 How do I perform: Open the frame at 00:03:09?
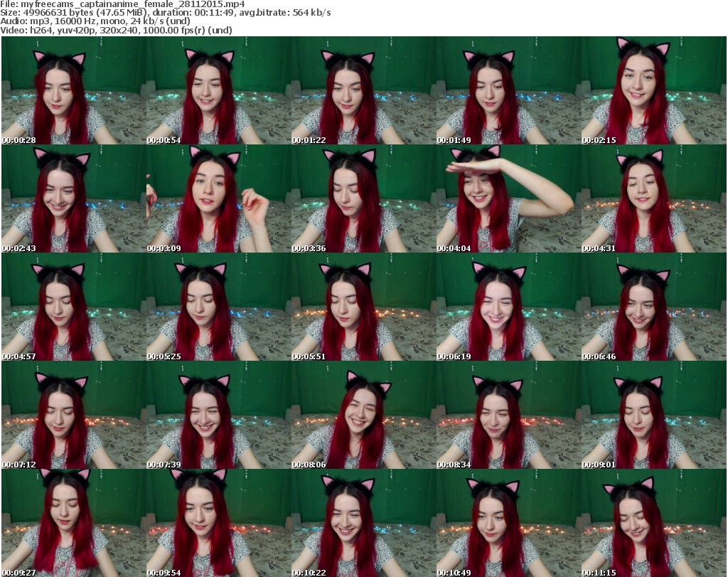pyautogui.click(x=219, y=198)
